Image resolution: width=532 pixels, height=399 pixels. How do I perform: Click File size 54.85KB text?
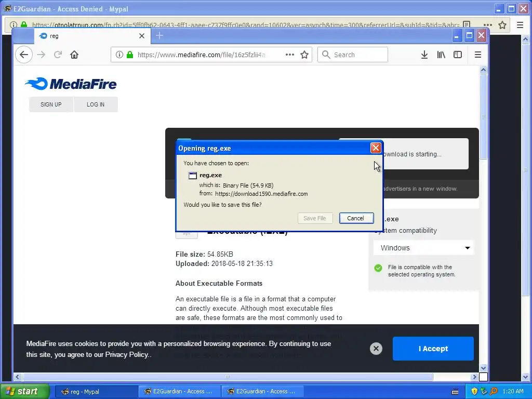pos(204,254)
